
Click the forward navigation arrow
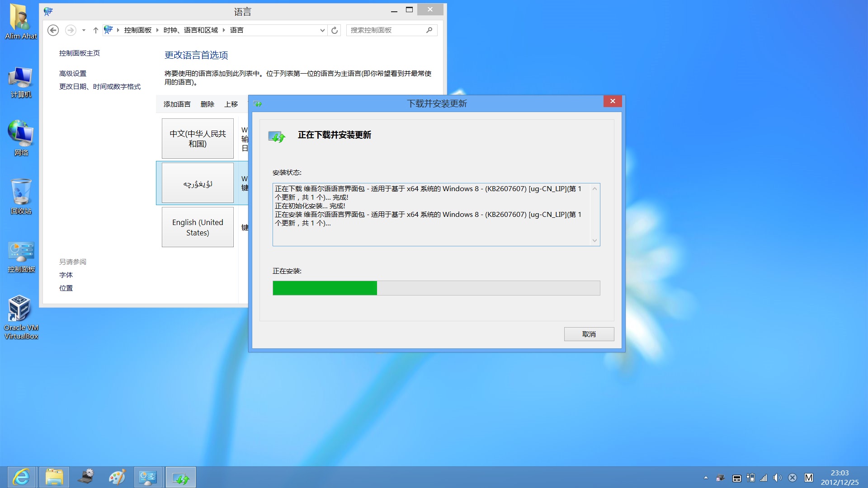pyautogui.click(x=71, y=30)
